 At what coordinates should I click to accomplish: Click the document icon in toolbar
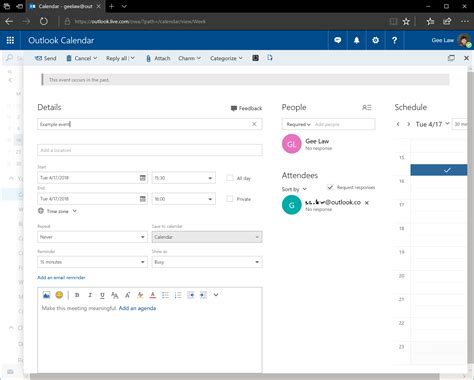[x=270, y=58]
